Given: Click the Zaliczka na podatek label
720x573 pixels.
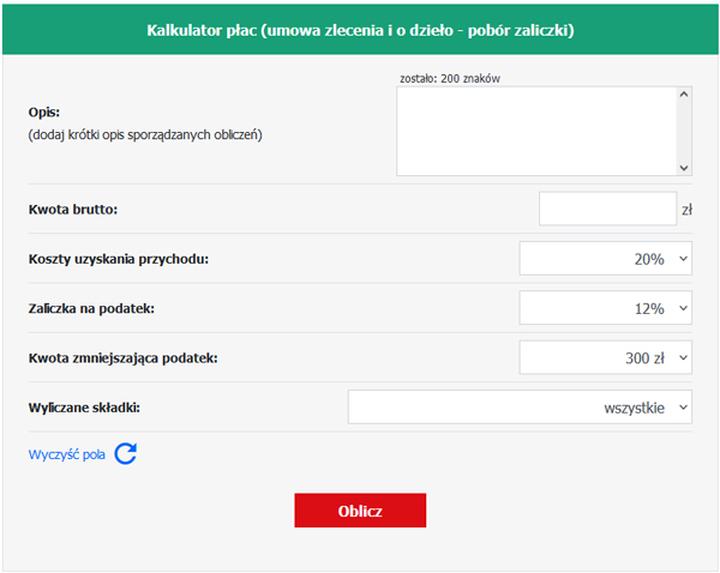Looking at the screenshot, I should click(92, 308).
